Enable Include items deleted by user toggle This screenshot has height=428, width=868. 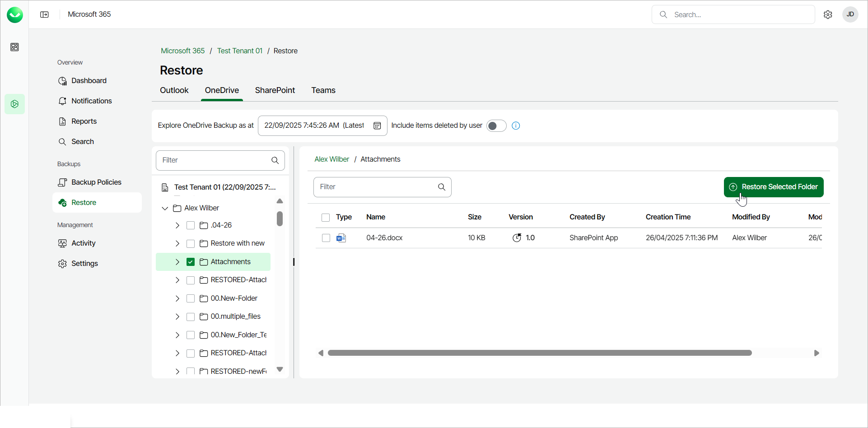(x=496, y=126)
